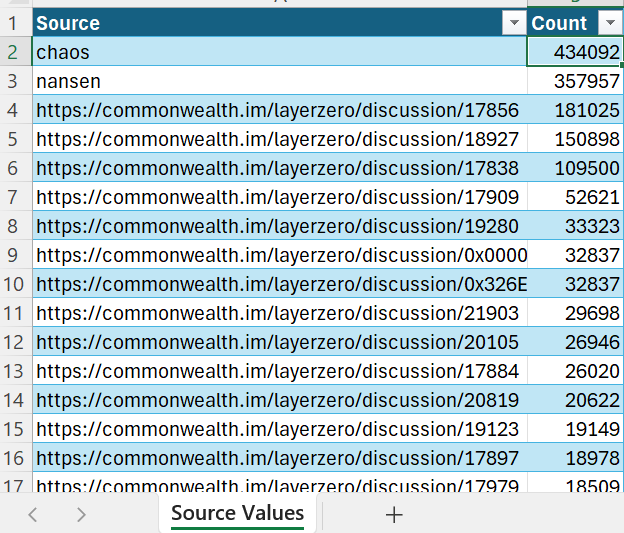This screenshot has height=533, width=624.
Task: Open the link ending in discussion/17909
Action: point(277,197)
